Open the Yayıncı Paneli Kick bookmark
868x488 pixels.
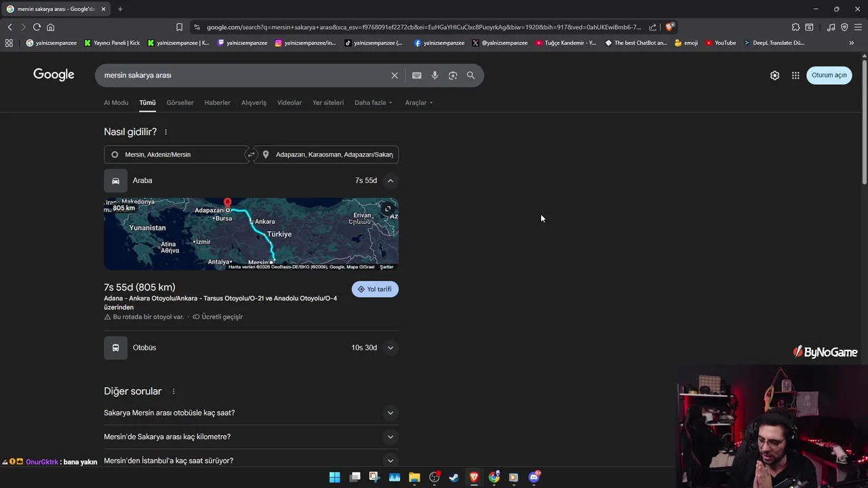click(112, 43)
